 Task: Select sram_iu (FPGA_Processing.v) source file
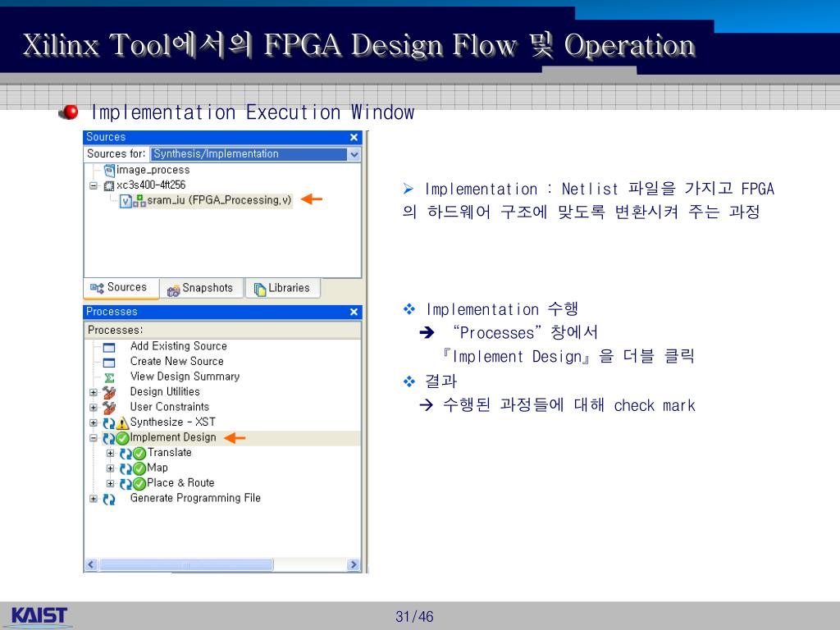click(219, 200)
